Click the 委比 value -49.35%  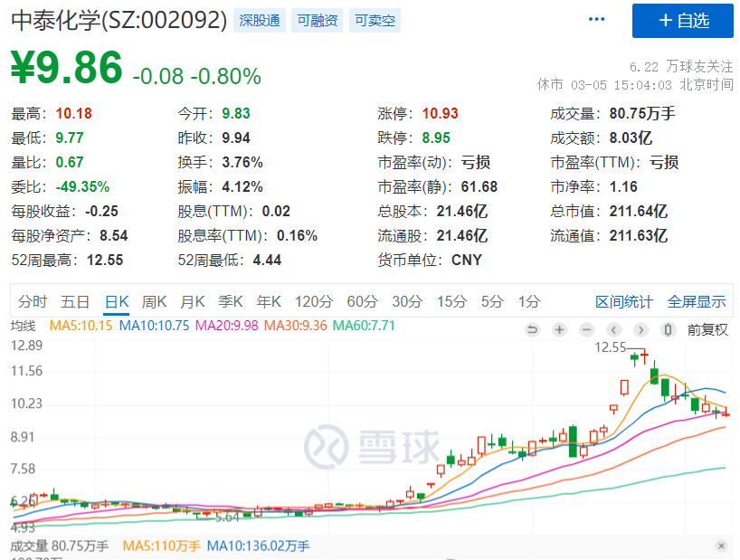coord(82,187)
